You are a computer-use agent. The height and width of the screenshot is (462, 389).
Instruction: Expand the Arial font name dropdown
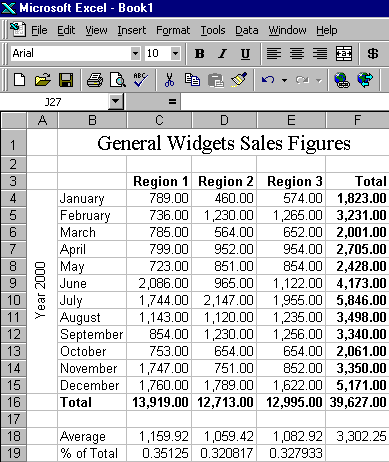tap(135, 53)
